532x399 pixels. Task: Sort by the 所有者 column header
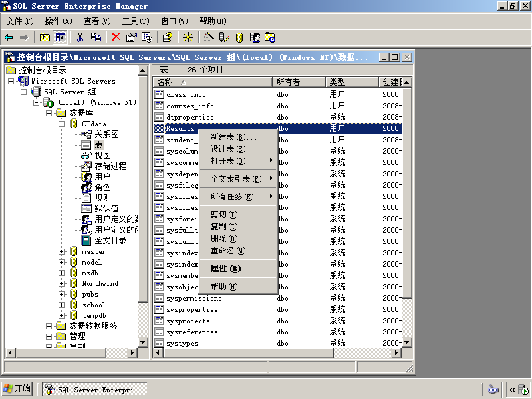click(299, 82)
